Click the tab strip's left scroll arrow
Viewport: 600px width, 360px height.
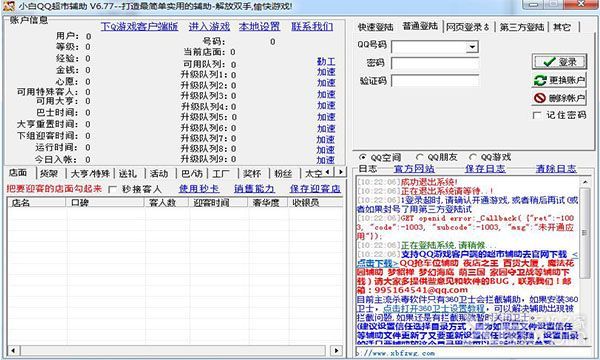(328, 172)
